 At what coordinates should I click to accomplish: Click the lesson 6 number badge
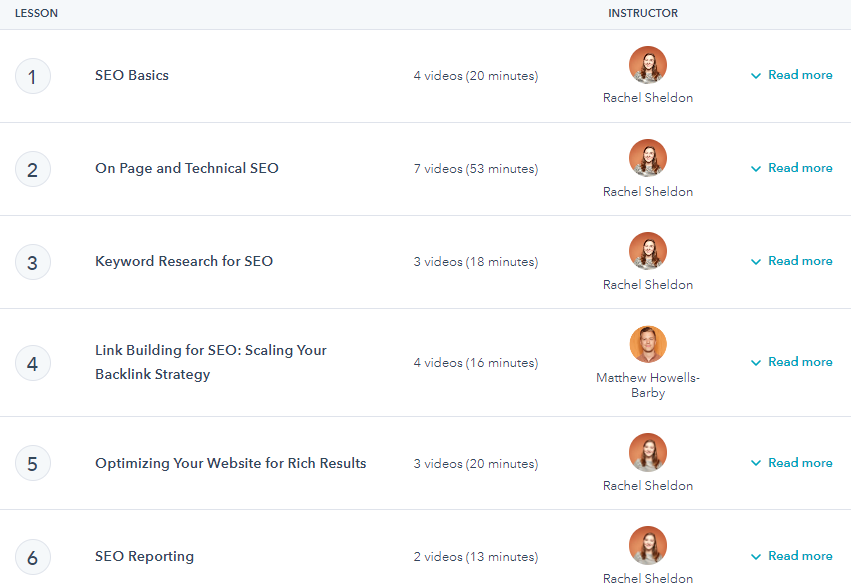click(x=33, y=557)
